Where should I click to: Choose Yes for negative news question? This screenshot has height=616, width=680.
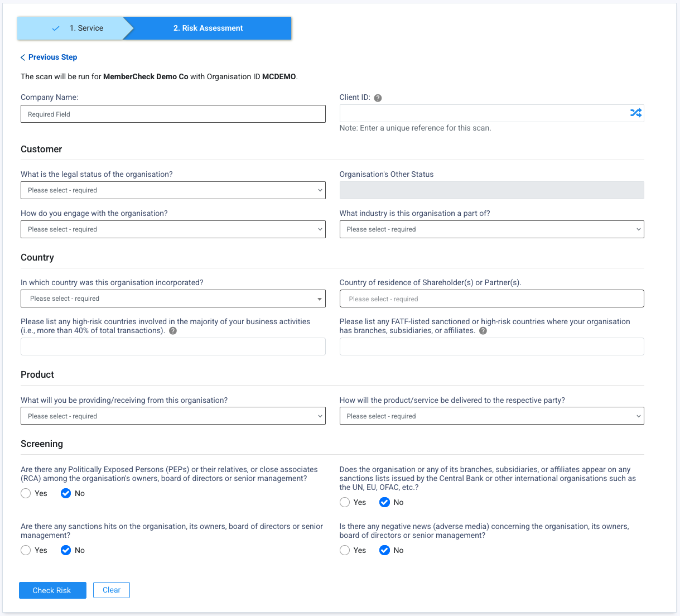(x=345, y=550)
